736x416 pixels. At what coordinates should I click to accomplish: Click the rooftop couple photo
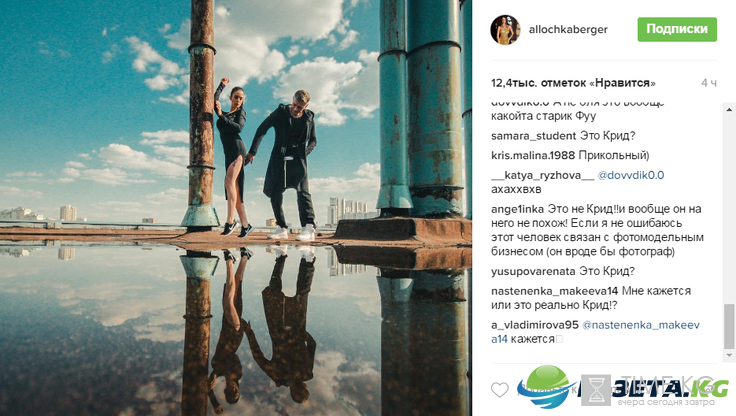236,208
